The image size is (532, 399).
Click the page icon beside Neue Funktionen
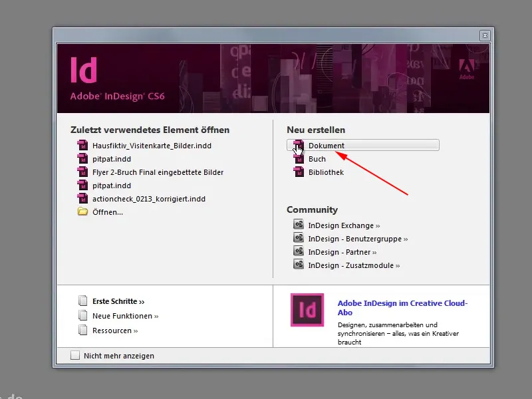(82, 315)
